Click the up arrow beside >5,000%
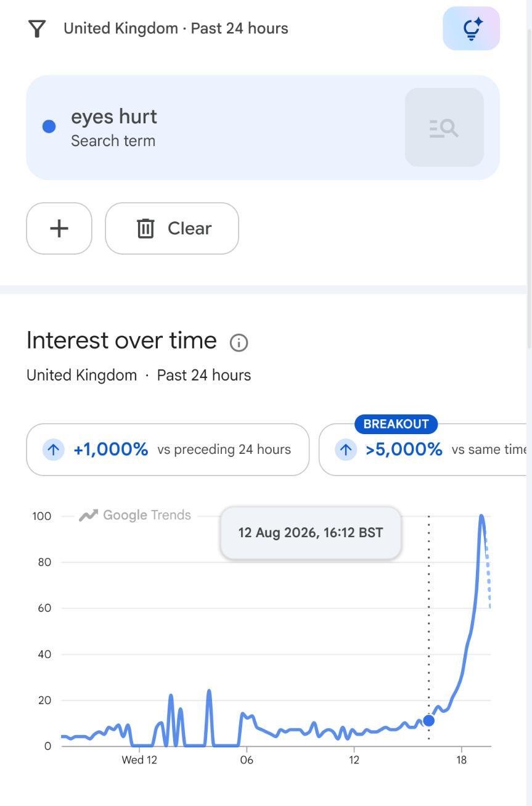Screen dimensions: 532x806 point(345,450)
